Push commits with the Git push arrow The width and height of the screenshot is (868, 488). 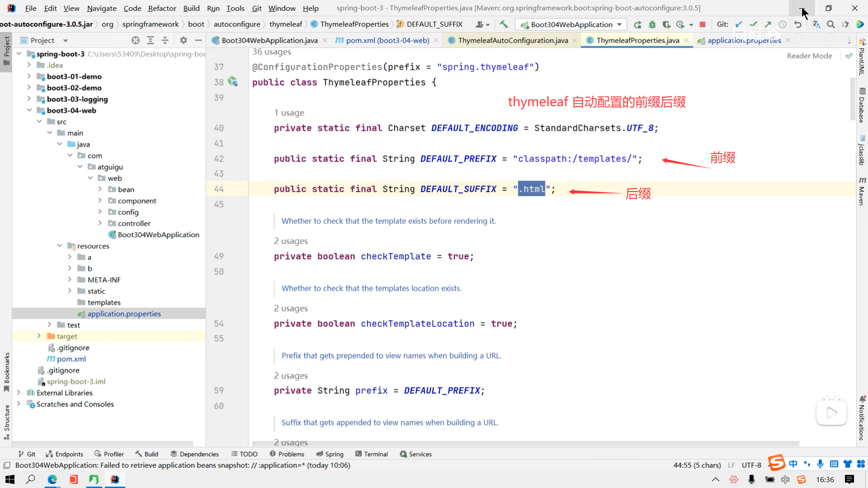(768, 24)
